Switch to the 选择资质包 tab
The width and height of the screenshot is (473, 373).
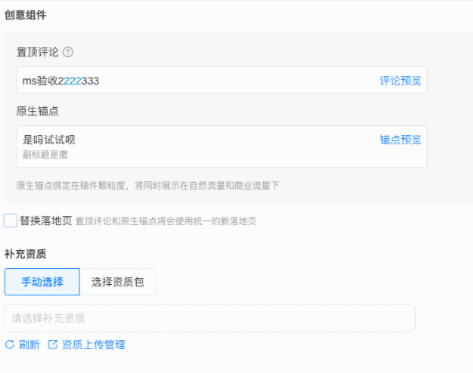point(118,282)
